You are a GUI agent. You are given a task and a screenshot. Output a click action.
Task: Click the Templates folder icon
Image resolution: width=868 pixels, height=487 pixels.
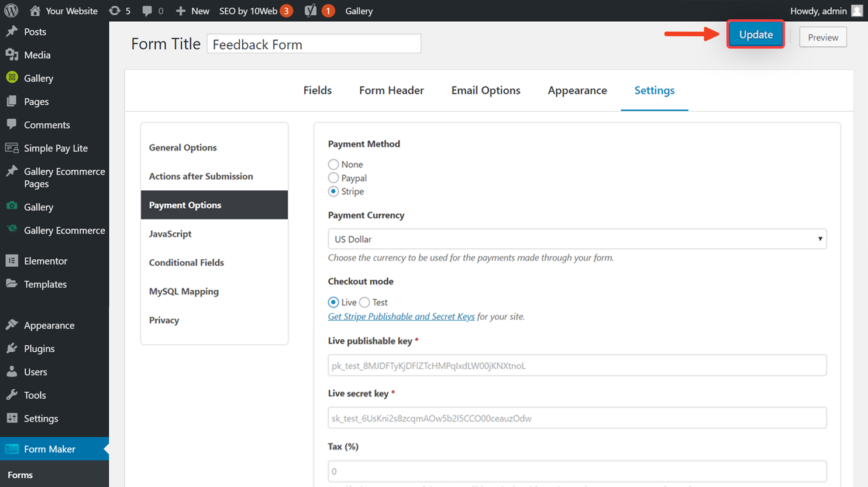point(12,284)
